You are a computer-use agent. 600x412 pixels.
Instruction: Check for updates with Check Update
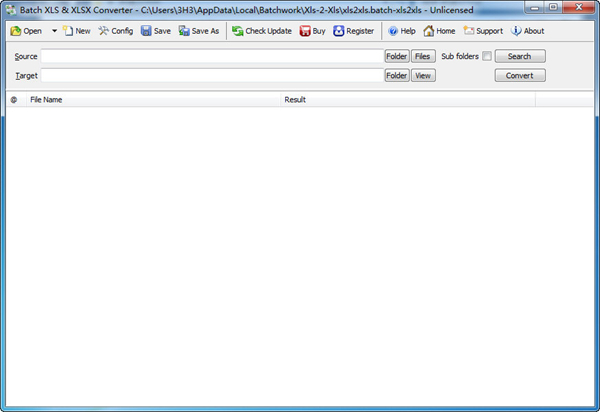262,31
